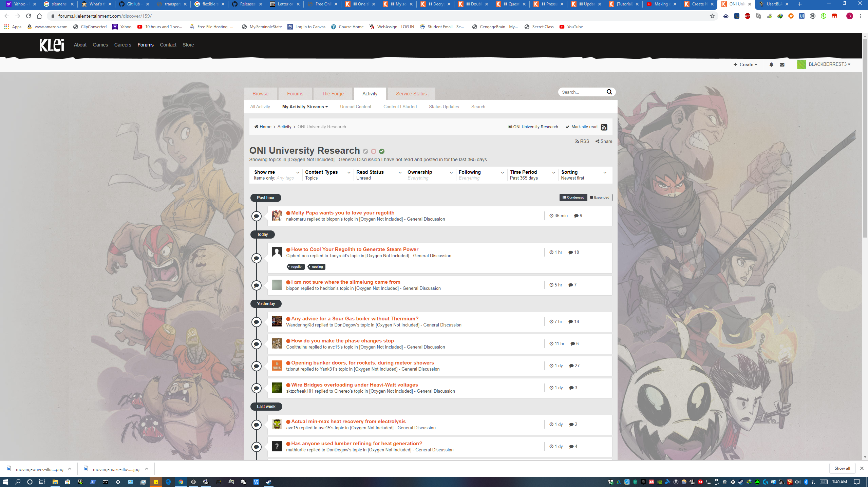Screen dimensions: 868x487
Task: Open My Activity Streams dropdown
Action: pos(305,107)
